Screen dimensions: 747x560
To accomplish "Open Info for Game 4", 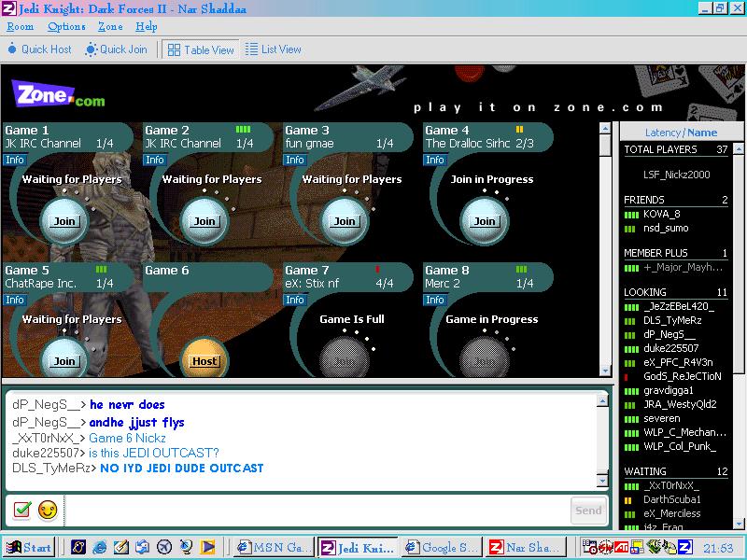I will click(x=434, y=160).
